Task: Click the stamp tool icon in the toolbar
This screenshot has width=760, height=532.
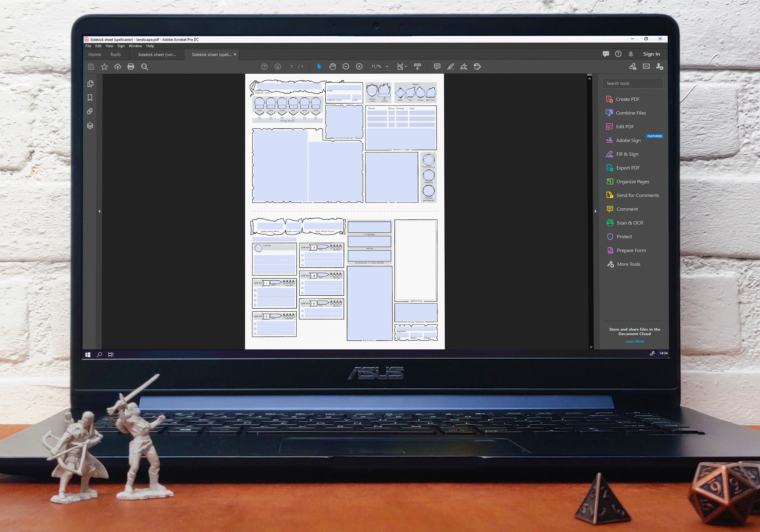Action: pos(477,67)
